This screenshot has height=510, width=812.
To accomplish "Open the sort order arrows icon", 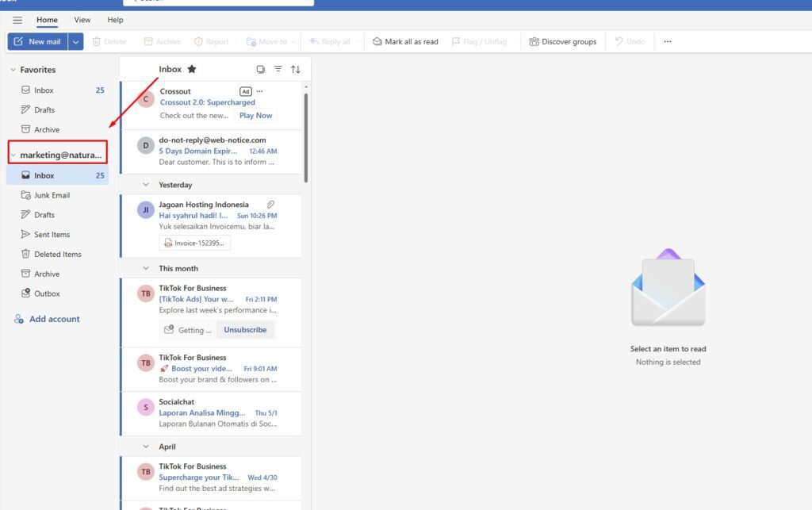I will point(296,69).
